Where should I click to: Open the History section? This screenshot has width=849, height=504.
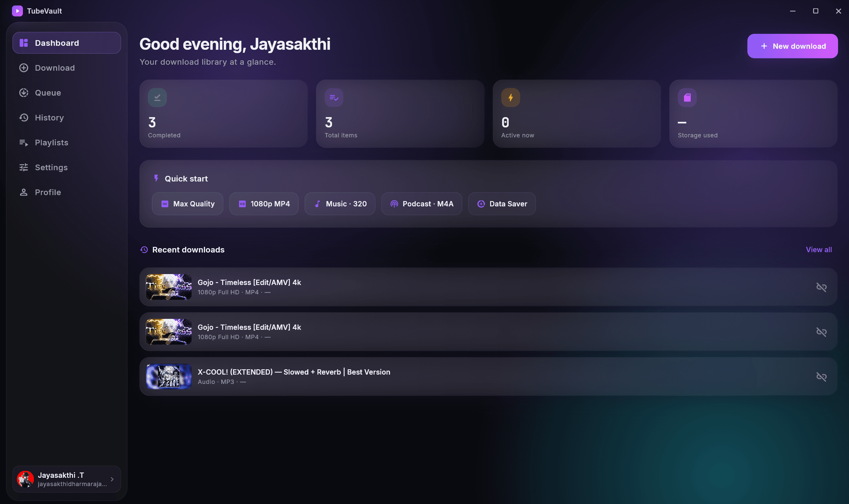[x=67, y=117]
